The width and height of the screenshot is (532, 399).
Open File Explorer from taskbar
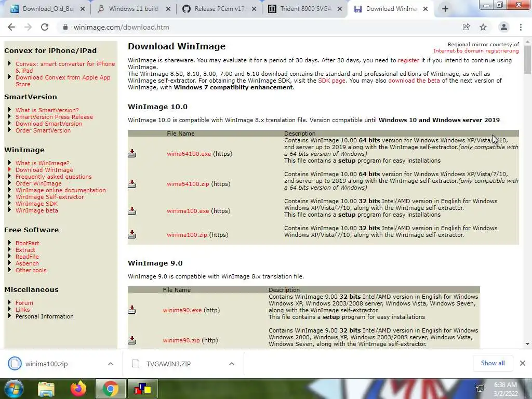pyautogui.click(x=46, y=389)
